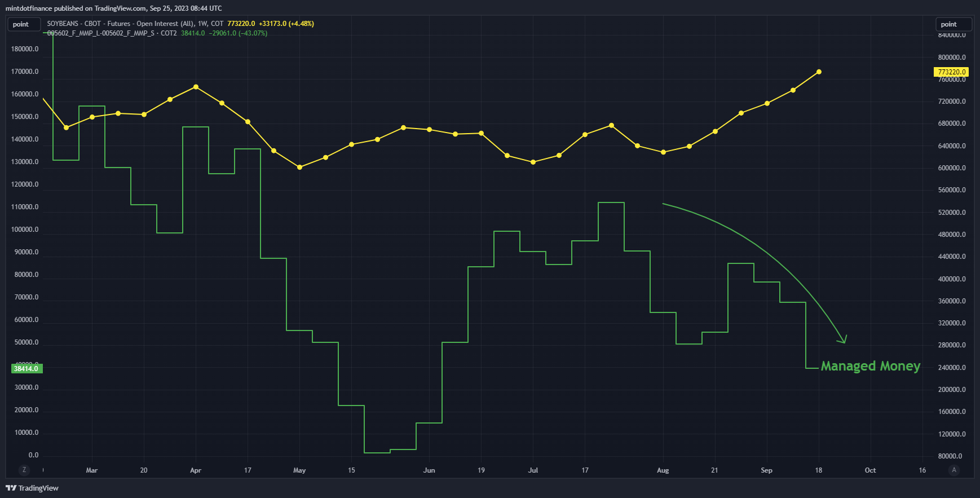Select the 005602_F_MMP_L-005602_F_MMP_S COT2 legend
980x498 pixels.
pos(112,33)
